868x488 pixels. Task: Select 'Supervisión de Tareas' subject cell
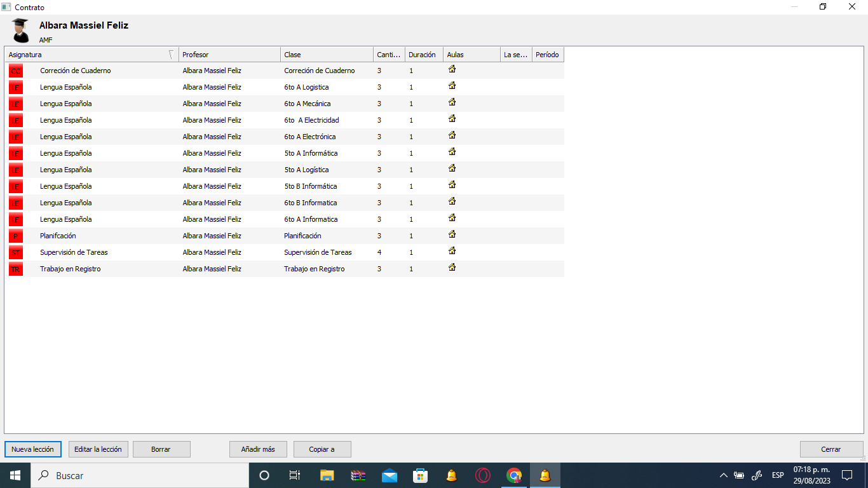pos(74,252)
